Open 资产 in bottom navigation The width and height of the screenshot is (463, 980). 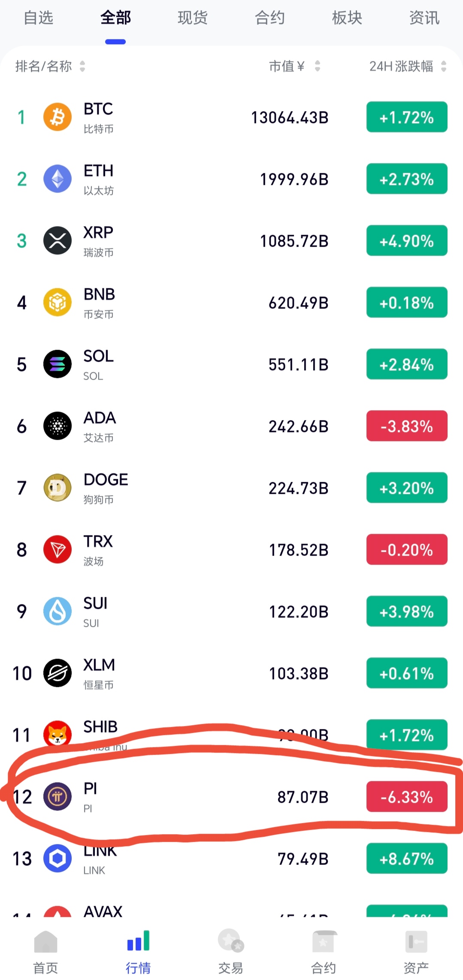coord(416,950)
